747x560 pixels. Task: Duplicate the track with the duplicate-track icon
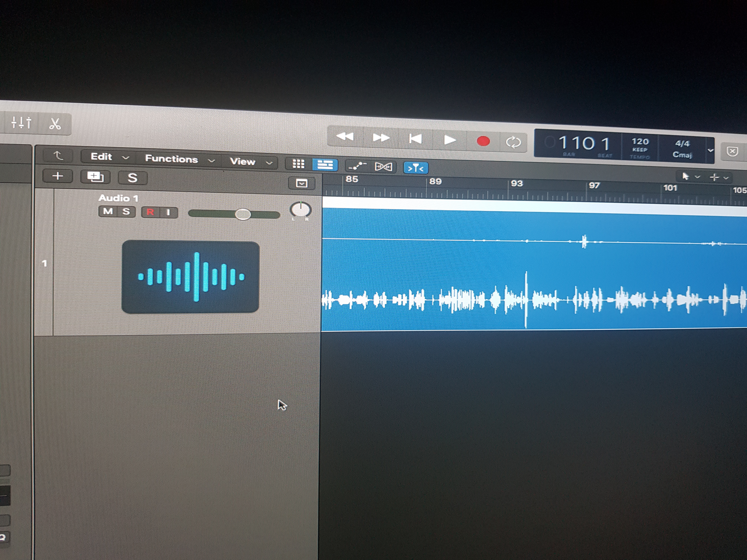coord(95,176)
